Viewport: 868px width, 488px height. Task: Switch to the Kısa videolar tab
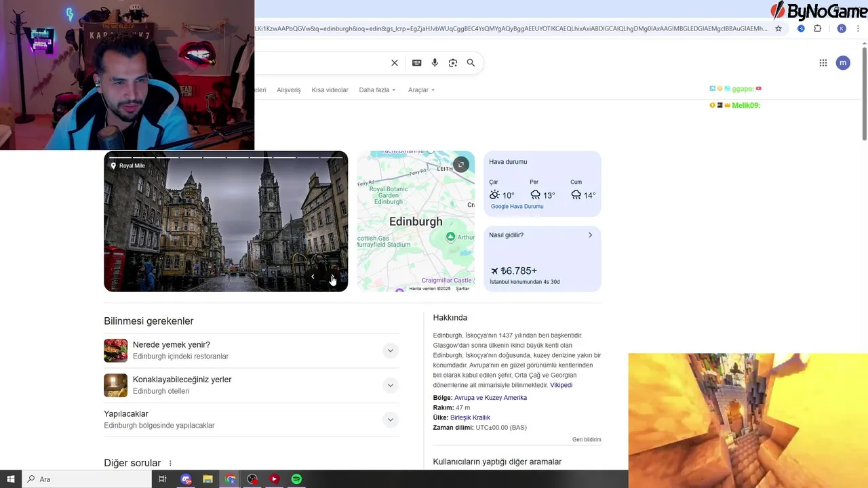pyautogui.click(x=330, y=90)
